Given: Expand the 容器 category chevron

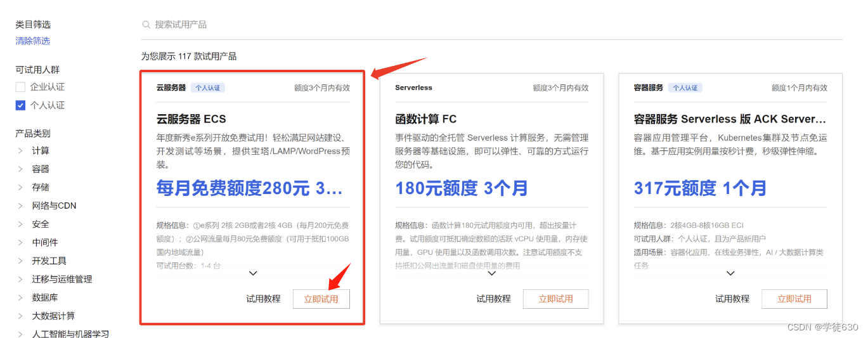Looking at the screenshot, I should 21,169.
